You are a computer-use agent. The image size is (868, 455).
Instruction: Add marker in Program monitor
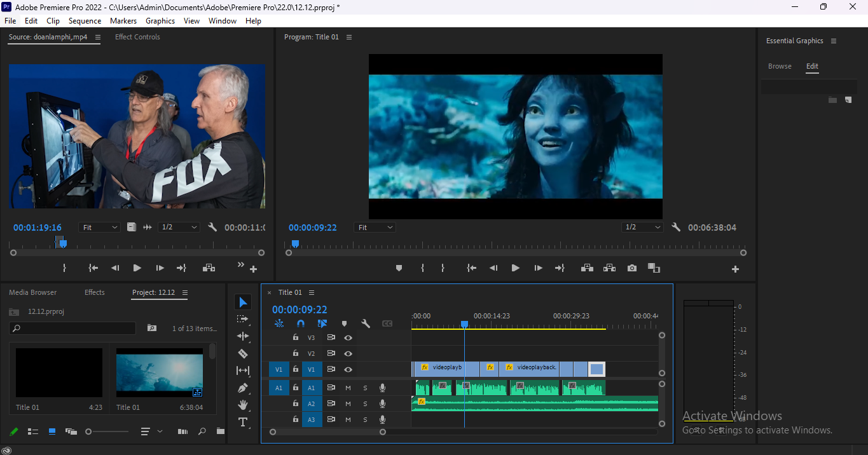[399, 268]
